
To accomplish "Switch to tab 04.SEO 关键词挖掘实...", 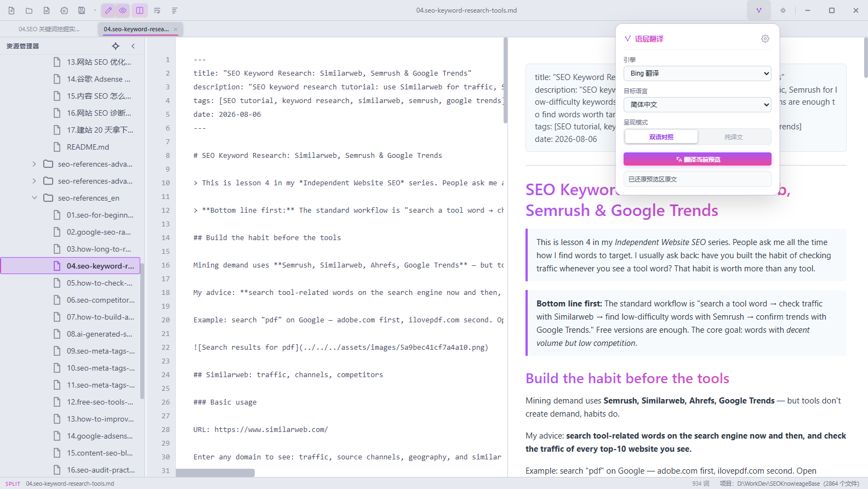I will pyautogui.click(x=49, y=29).
